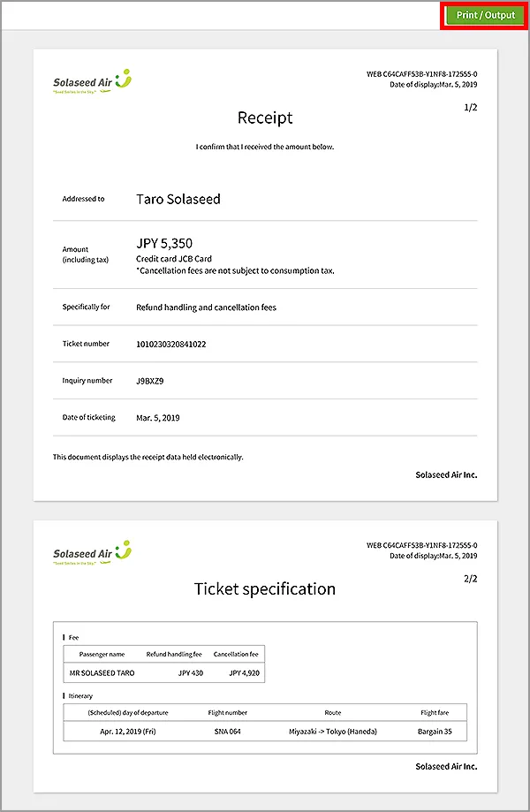This screenshot has width=530, height=812.
Task: Click the route Miyazaki -> Tokyo (Haneda)
Action: pos(332,732)
